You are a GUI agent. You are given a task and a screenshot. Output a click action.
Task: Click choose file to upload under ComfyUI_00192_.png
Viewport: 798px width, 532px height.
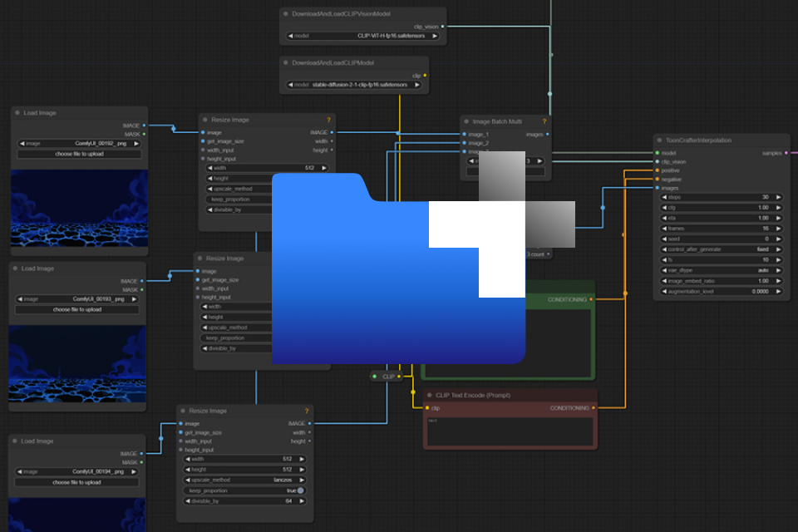80,154
